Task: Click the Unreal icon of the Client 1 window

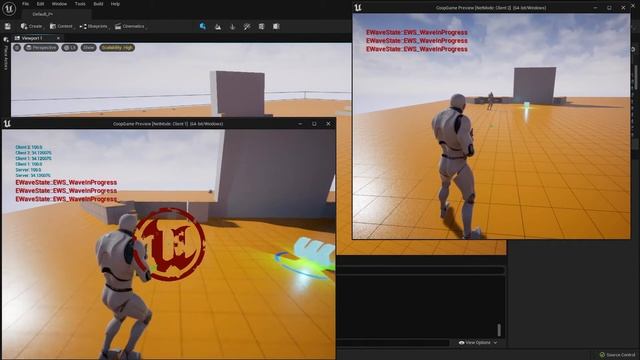Action: 7,123
